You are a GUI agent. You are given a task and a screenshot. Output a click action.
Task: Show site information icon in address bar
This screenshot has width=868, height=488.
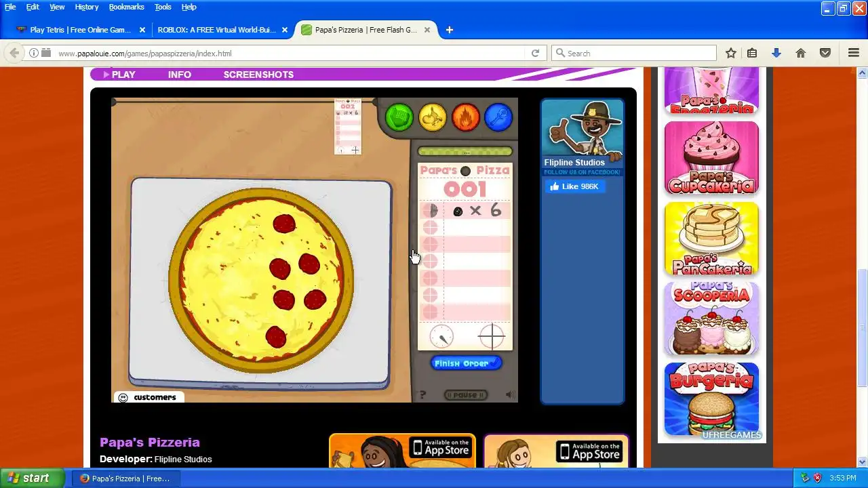(34, 53)
